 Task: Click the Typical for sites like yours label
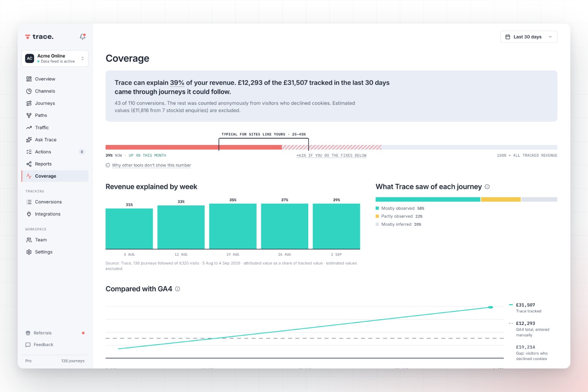point(264,134)
